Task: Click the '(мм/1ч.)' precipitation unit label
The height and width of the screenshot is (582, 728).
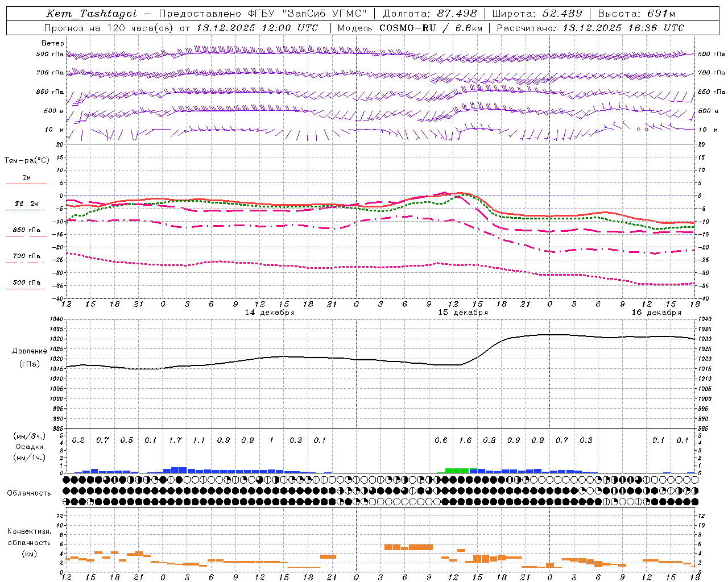Action: (30, 458)
